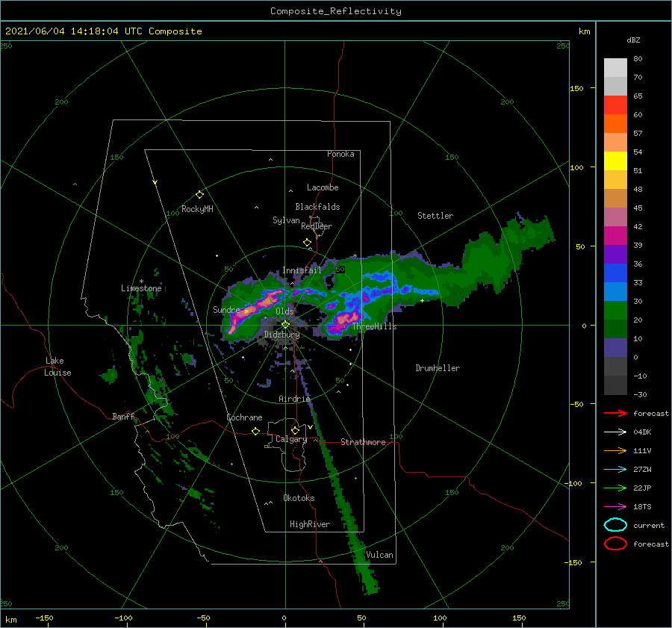Viewport: 672px width, 628px height.
Task: Click the yellow v marker northwest of RockyMH
Action: click(155, 182)
